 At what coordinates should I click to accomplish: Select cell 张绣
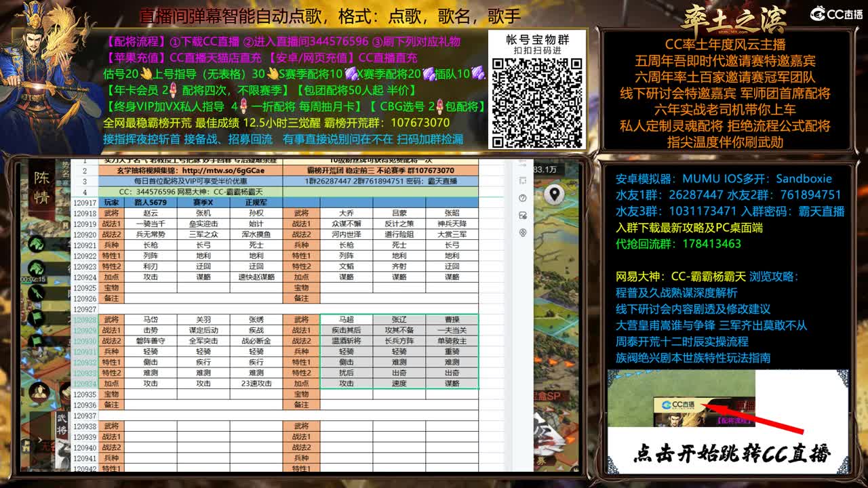[x=256, y=319]
